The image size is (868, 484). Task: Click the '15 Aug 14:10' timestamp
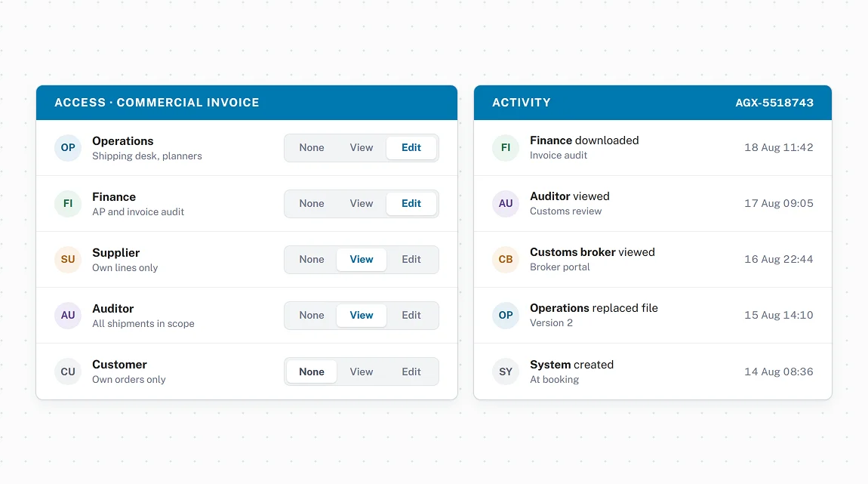click(x=778, y=316)
